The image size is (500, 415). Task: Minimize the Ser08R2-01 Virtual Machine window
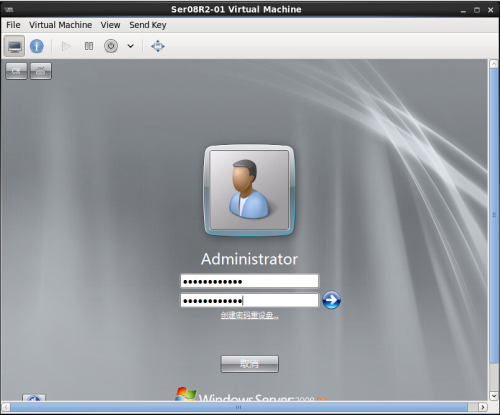tap(463, 10)
